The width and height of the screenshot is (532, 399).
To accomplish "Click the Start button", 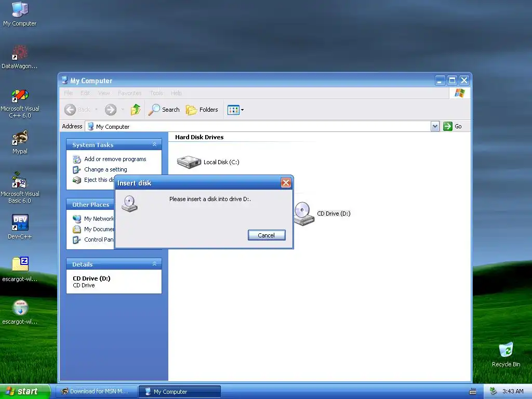I will click(x=24, y=392).
